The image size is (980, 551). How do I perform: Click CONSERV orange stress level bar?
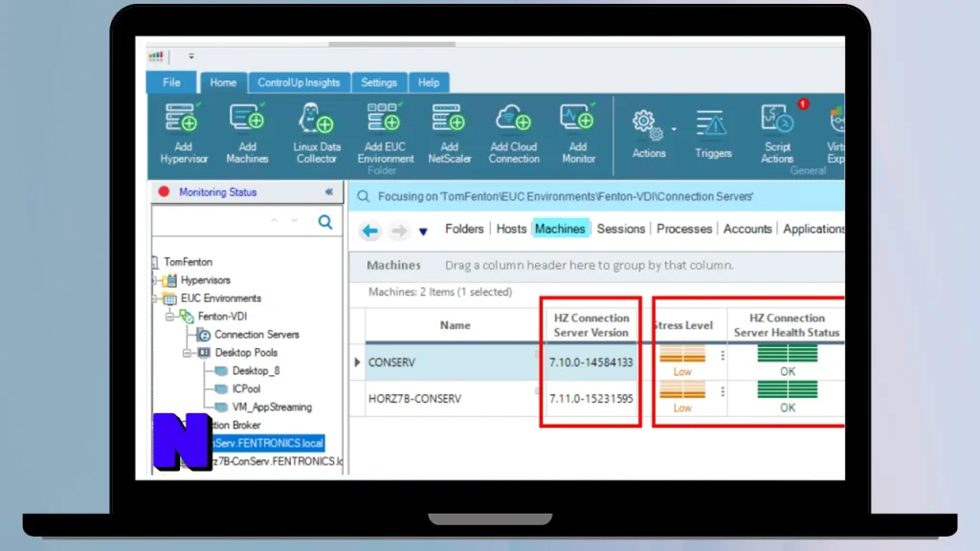point(682,354)
